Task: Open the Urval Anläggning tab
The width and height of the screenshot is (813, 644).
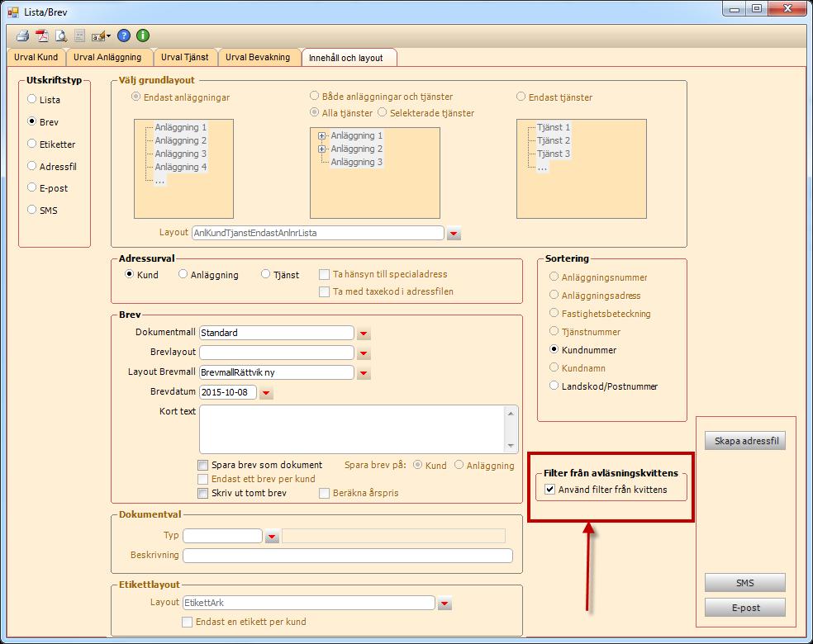Action: click(108, 58)
